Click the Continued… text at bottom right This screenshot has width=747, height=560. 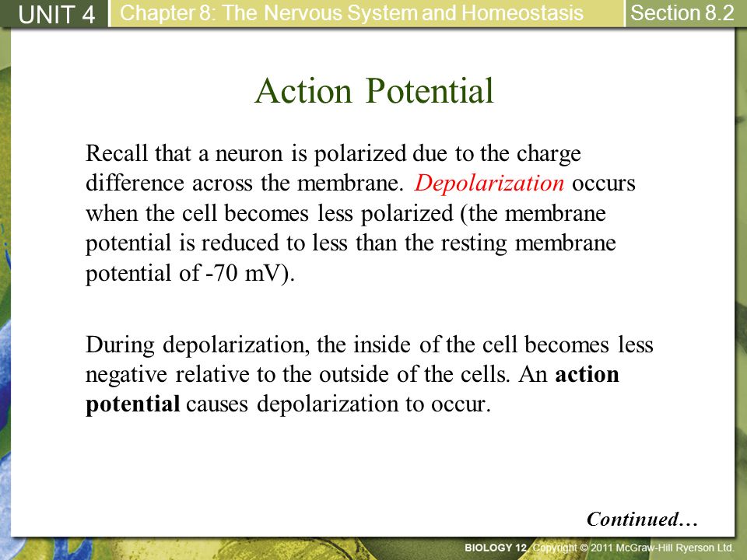pyautogui.click(x=642, y=519)
